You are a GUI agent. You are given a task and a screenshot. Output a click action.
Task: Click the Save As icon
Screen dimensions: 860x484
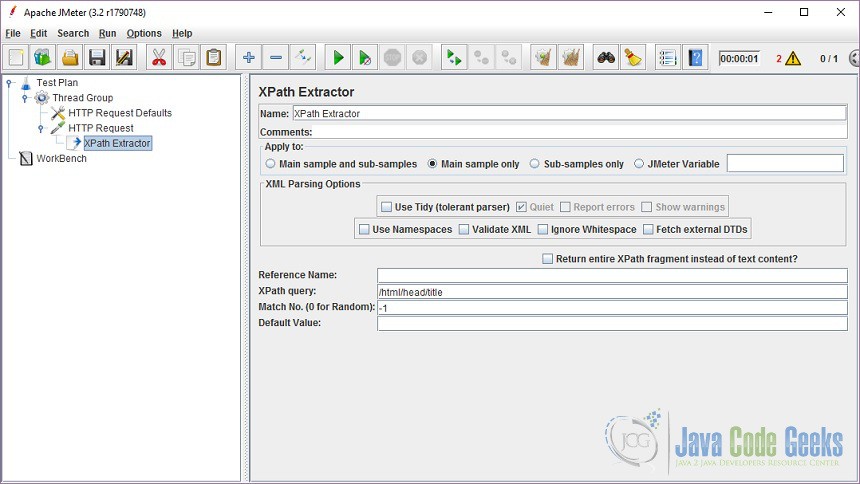point(124,58)
